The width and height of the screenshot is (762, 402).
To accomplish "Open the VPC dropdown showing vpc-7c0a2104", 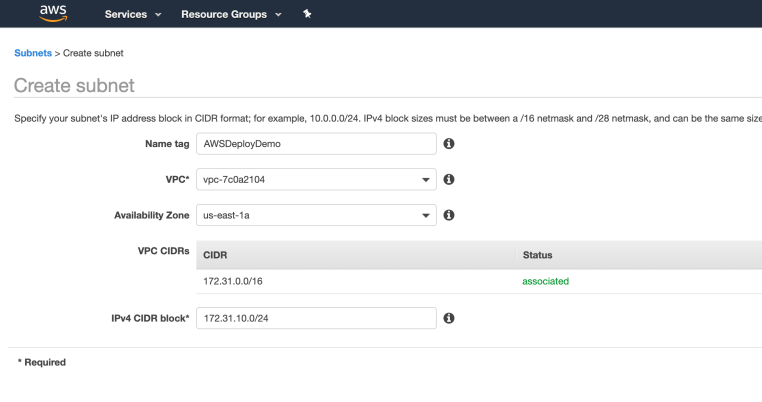I will [x=316, y=179].
